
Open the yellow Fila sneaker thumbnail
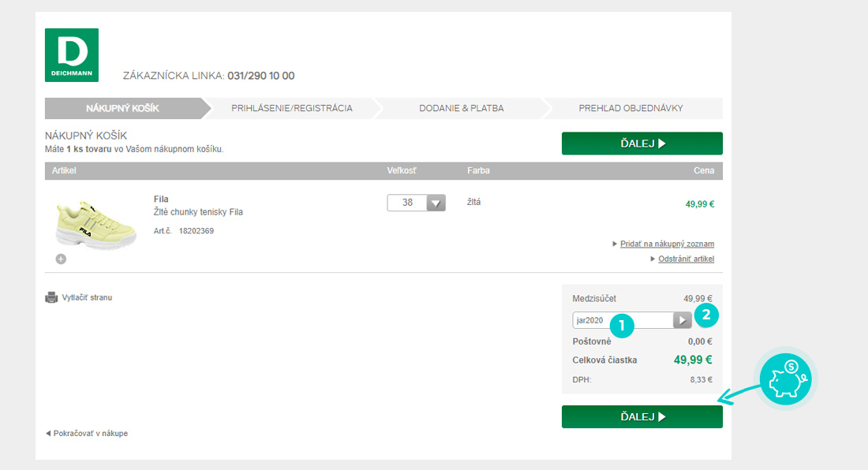pos(95,225)
